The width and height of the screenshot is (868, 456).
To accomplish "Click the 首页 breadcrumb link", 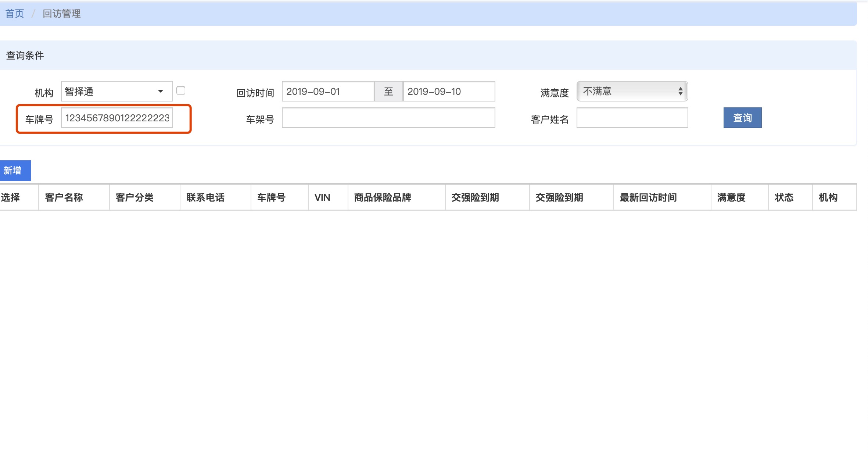I will pos(15,14).
